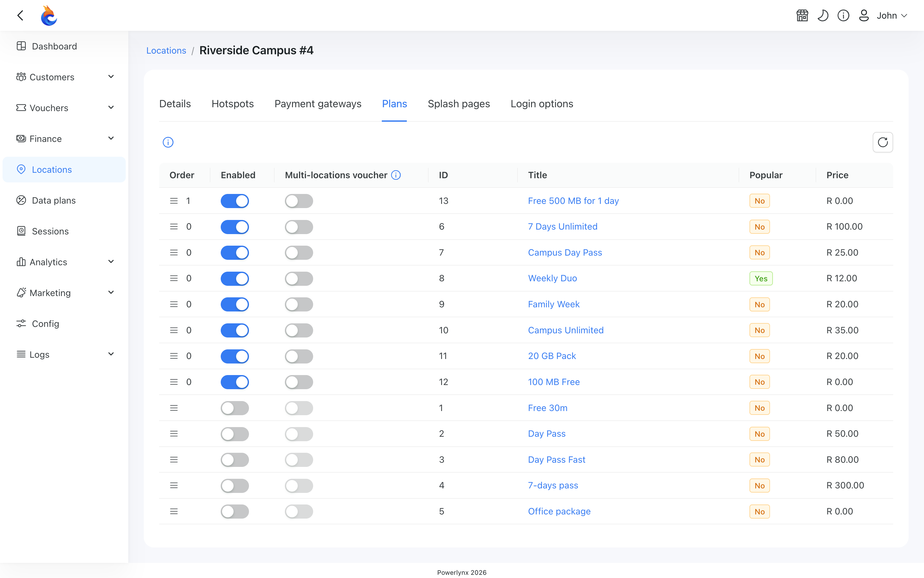Show Multi-locations voucher info tooltip
924x578 pixels.
pyautogui.click(x=396, y=175)
